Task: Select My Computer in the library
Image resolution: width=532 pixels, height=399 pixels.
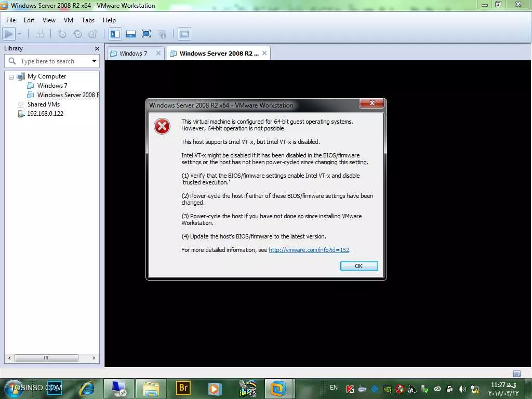Action: pyautogui.click(x=47, y=76)
